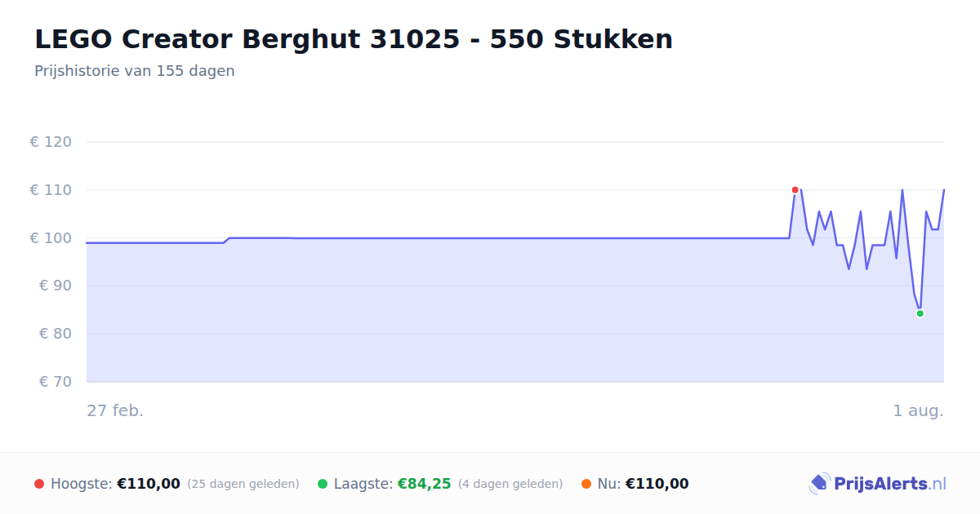Select the green lowest-price marker on chart

920,313
